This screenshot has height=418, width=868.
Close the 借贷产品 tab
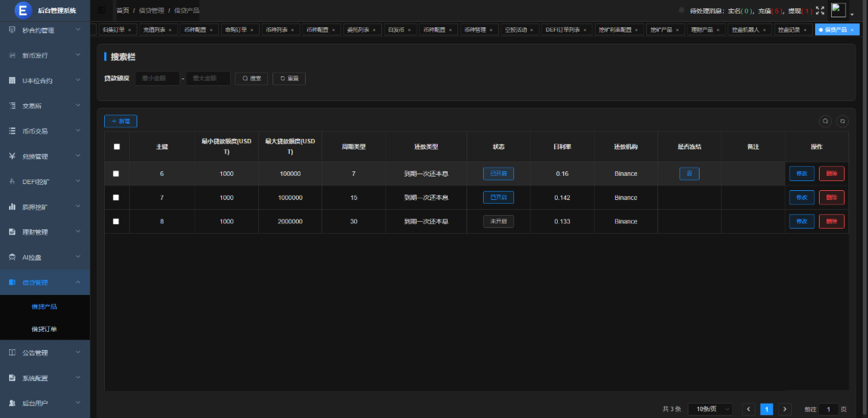[x=852, y=30]
